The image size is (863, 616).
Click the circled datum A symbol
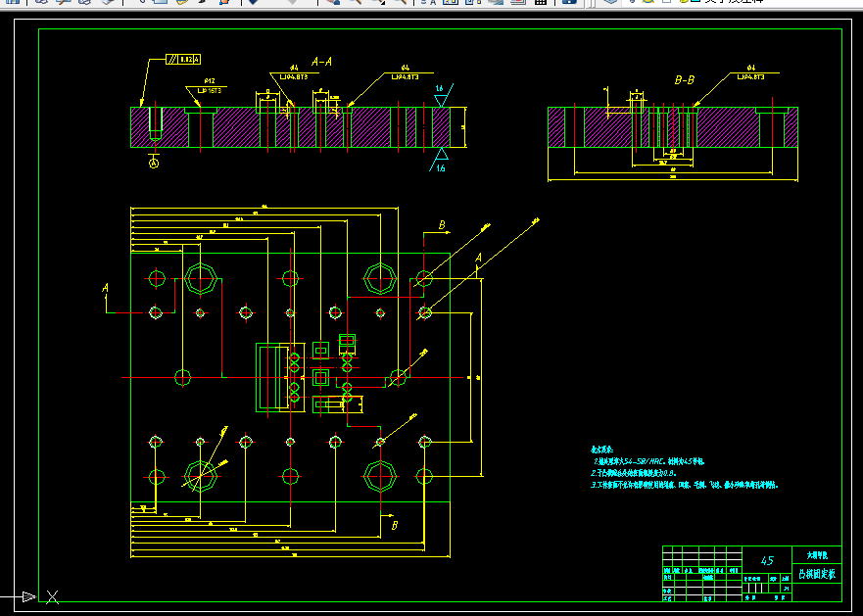[x=154, y=163]
